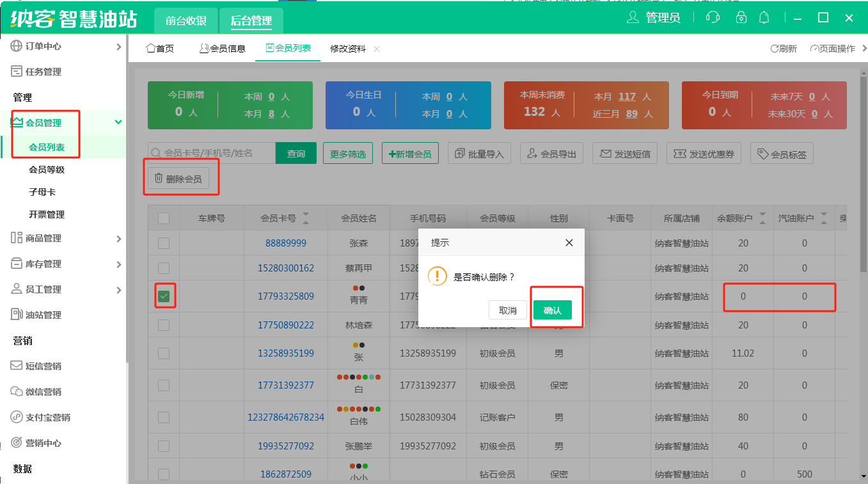Viewport: 868px width, 484px height.
Task: Click the warning icon in the dialog
Action: click(437, 277)
